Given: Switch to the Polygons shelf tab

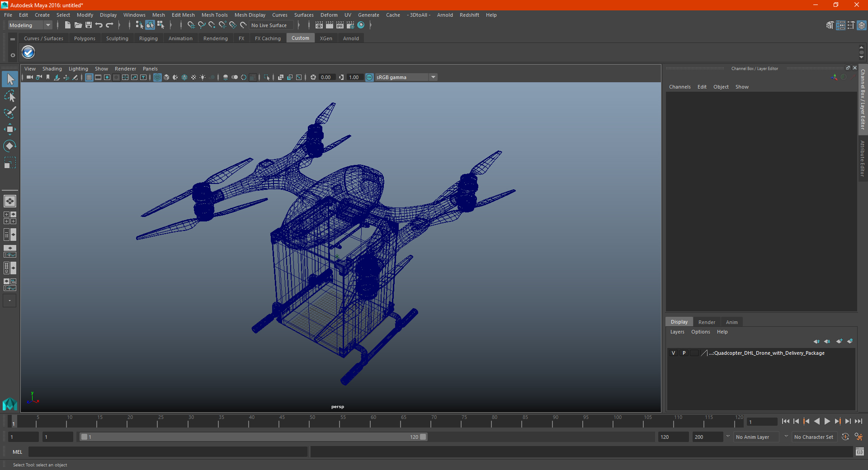Looking at the screenshot, I should (x=85, y=38).
